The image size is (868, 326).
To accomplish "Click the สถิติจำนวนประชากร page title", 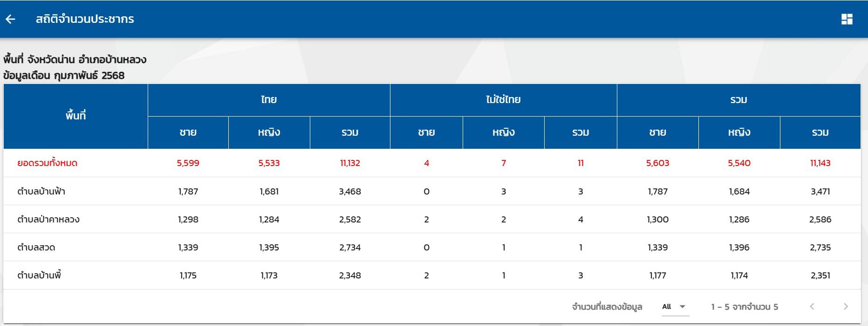I will (85, 19).
